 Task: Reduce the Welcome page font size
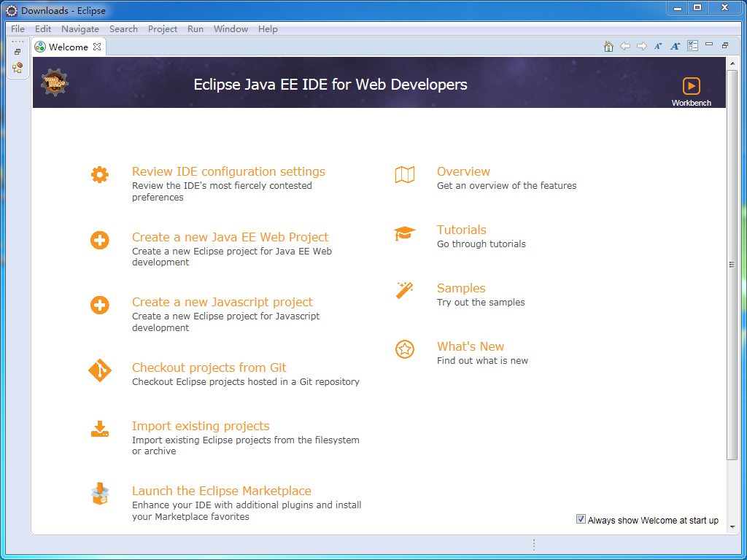click(x=659, y=46)
